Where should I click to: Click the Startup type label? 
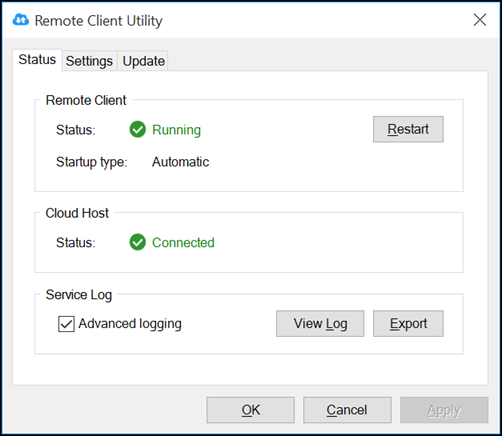[92, 162]
